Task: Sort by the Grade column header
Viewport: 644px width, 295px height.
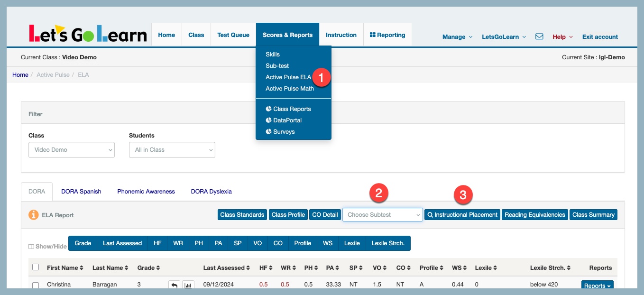Action: 148,268
